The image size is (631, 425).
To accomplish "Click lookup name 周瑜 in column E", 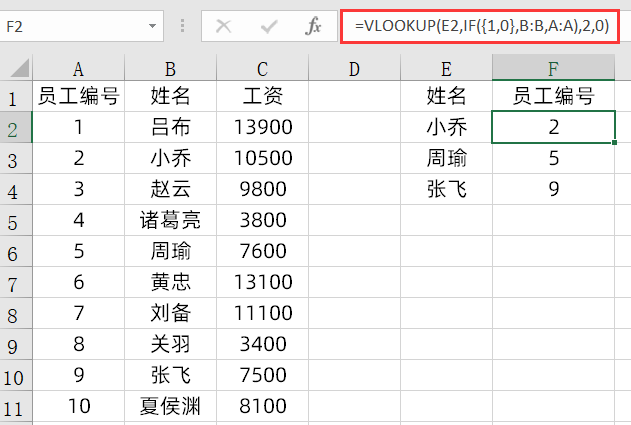I will (446, 158).
